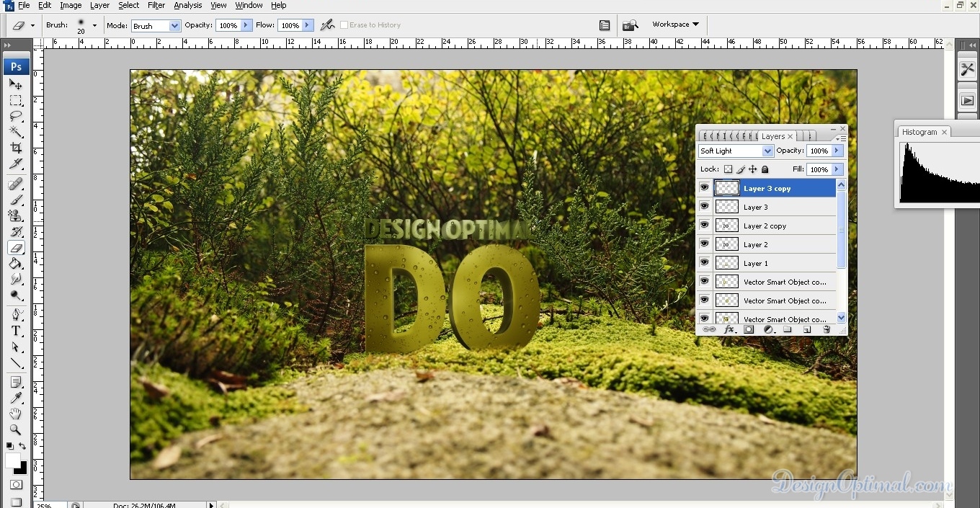Screen dimensions: 980x508
Task: Select the Paint Bucket tool
Action: [x=16, y=264]
